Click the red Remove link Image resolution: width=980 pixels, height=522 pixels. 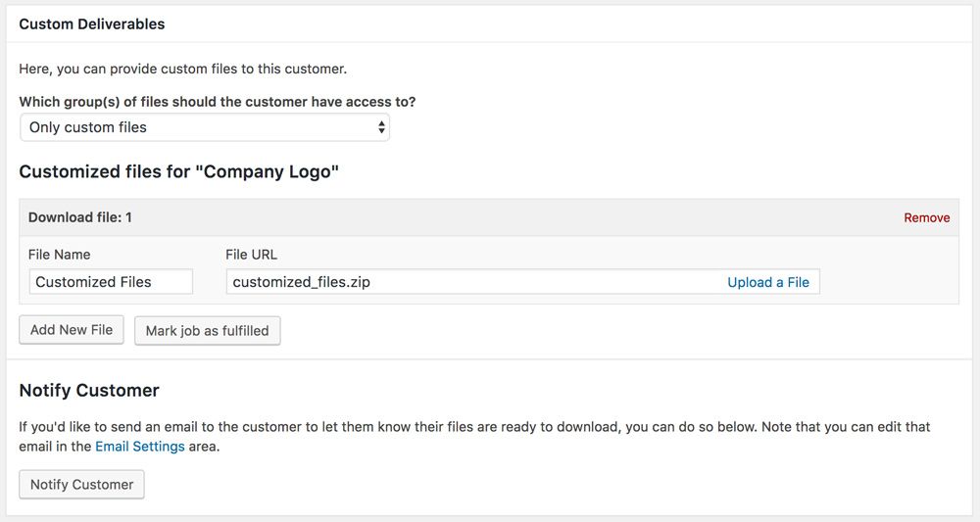tap(926, 217)
